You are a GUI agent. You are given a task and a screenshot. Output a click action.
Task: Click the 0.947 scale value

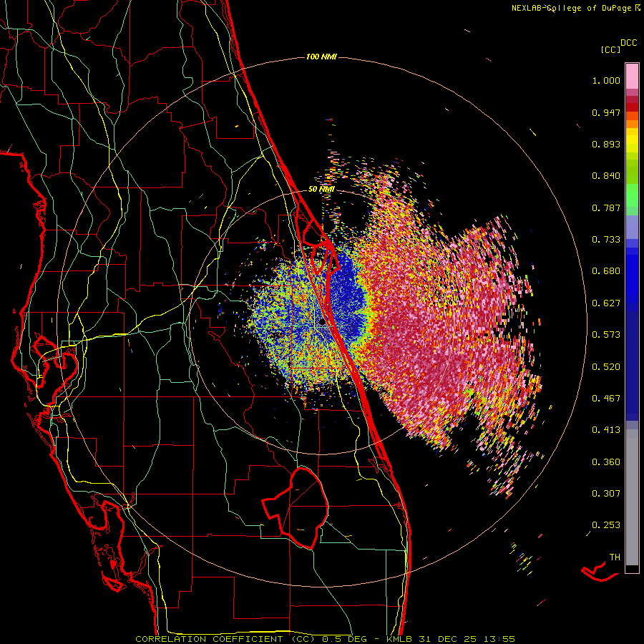pos(606,112)
